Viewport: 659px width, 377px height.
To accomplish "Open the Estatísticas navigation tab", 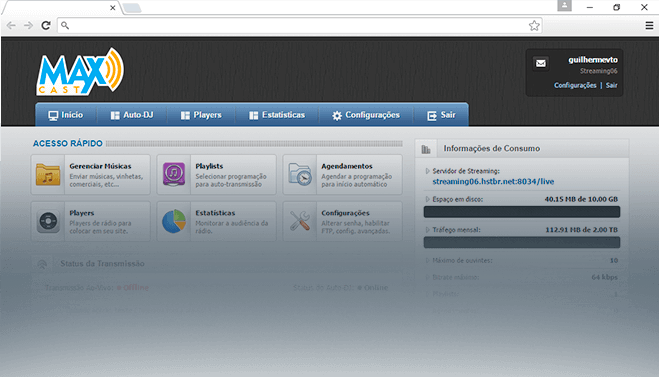I will click(x=277, y=115).
